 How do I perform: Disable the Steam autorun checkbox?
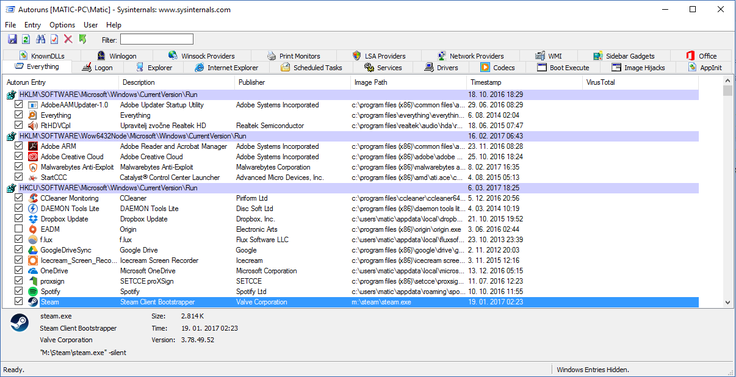pos(18,301)
